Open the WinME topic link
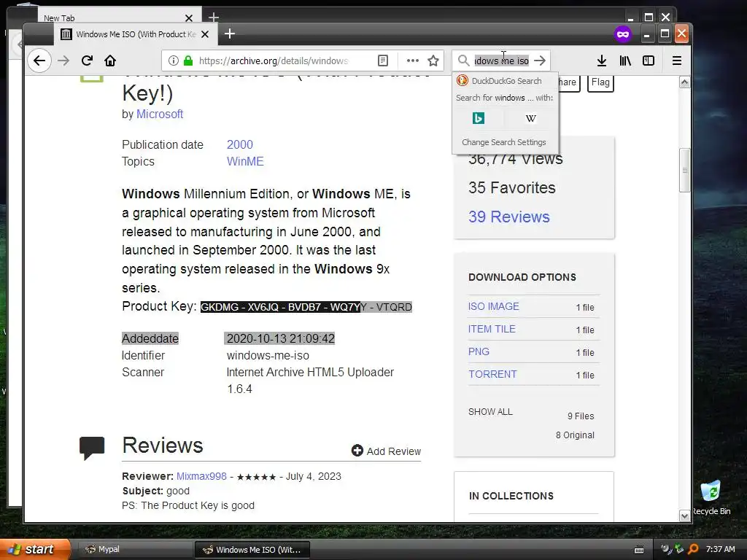Screen dimensions: 747x560 (245, 161)
